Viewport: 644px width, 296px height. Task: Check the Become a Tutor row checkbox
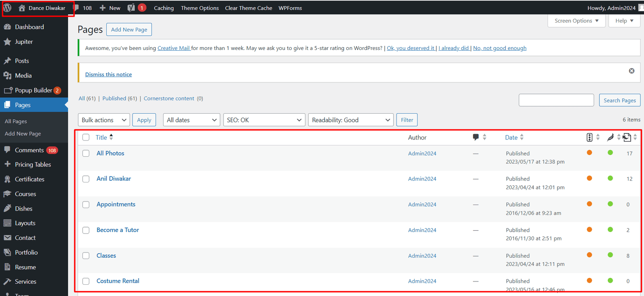(86, 230)
